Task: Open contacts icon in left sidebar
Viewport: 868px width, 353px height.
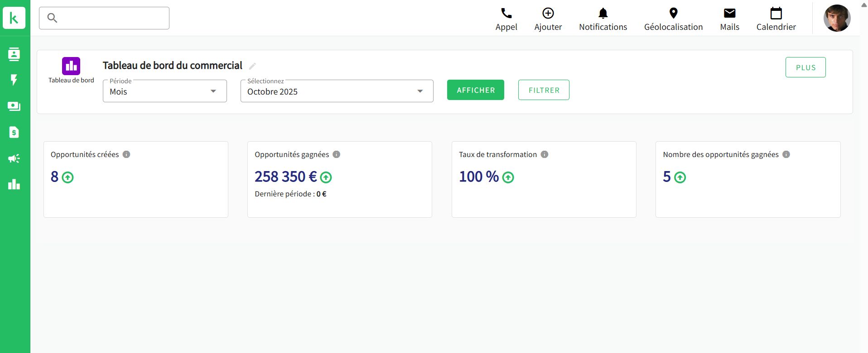Action: tap(14, 54)
